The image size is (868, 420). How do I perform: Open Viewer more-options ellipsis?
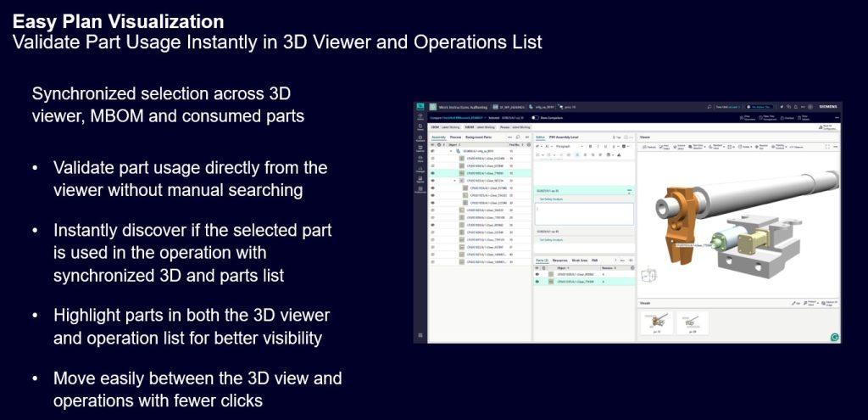pos(835,147)
